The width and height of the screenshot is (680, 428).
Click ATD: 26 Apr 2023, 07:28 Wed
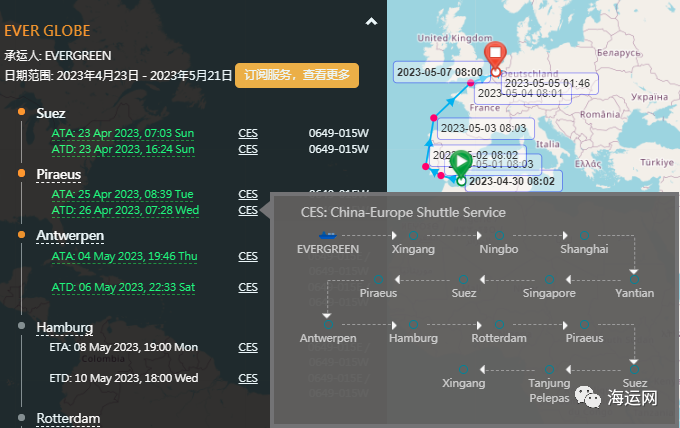pyautogui.click(x=125, y=211)
